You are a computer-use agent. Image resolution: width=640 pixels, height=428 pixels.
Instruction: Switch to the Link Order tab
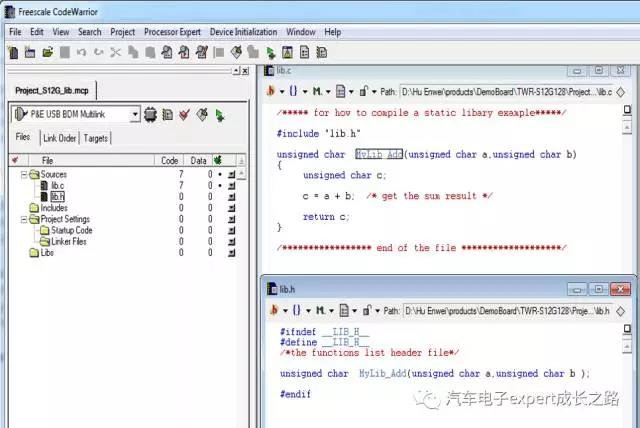pos(59,138)
